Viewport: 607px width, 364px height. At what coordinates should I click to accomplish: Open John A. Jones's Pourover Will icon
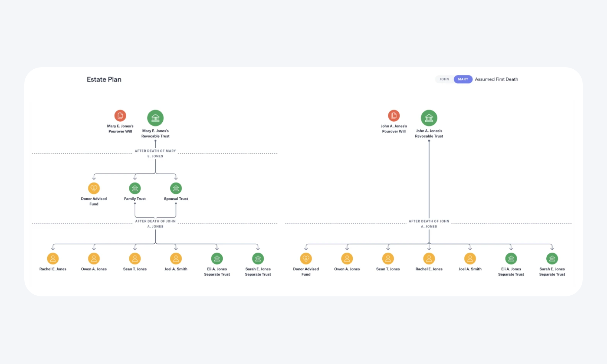[x=394, y=116]
